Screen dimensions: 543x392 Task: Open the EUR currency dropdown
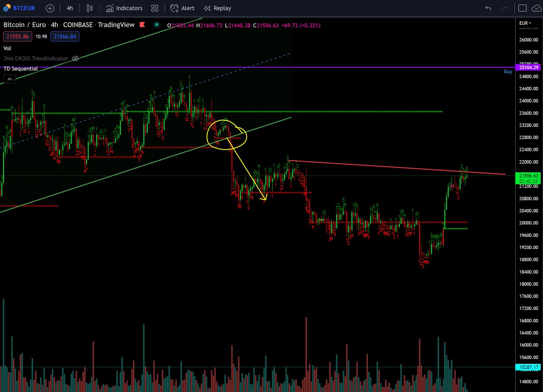(x=525, y=23)
